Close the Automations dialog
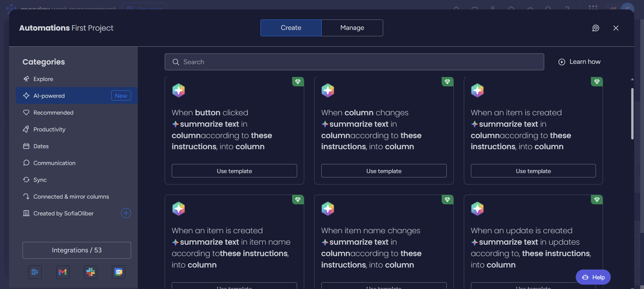The width and height of the screenshot is (644, 289). [616, 28]
